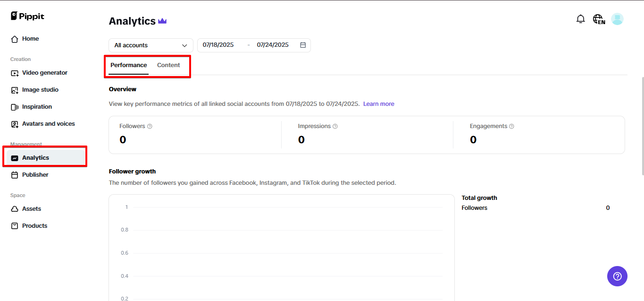The image size is (644, 301).
Task: Select the Video generator tool
Action: tap(44, 72)
